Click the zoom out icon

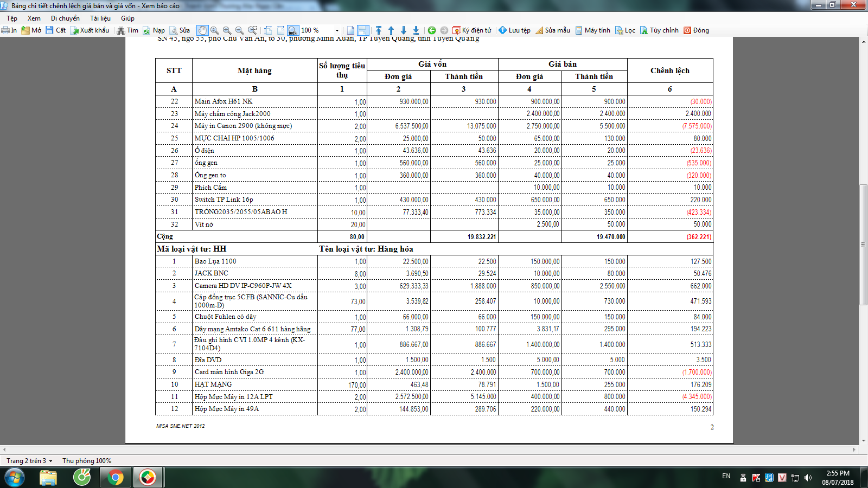(x=240, y=30)
